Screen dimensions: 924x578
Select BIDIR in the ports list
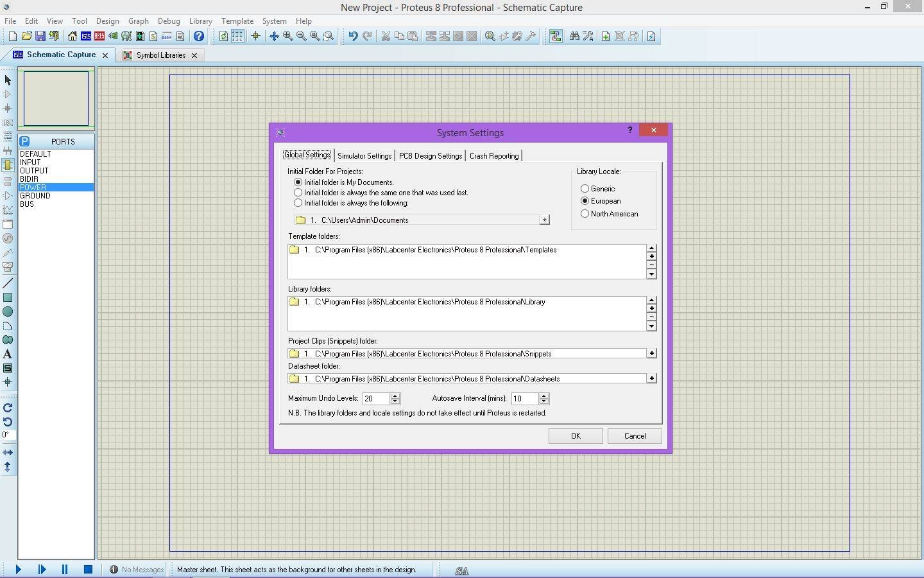pos(56,179)
